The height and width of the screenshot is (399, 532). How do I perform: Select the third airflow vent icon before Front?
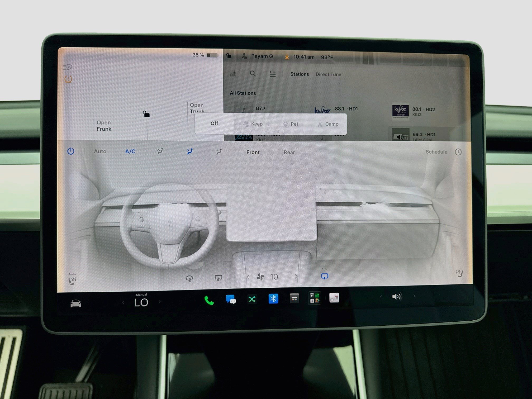pos(219,151)
